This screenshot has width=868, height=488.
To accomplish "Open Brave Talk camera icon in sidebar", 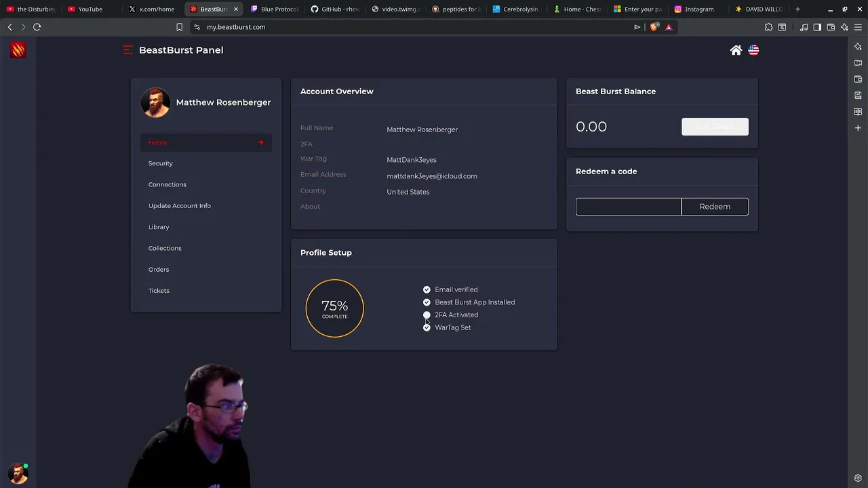I will click(x=858, y=63).
